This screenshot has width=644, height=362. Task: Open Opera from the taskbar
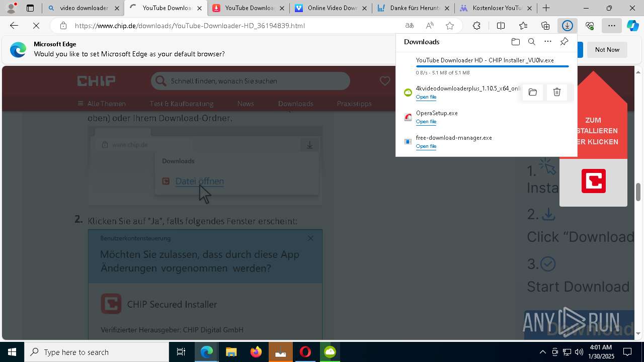(305, 352)
